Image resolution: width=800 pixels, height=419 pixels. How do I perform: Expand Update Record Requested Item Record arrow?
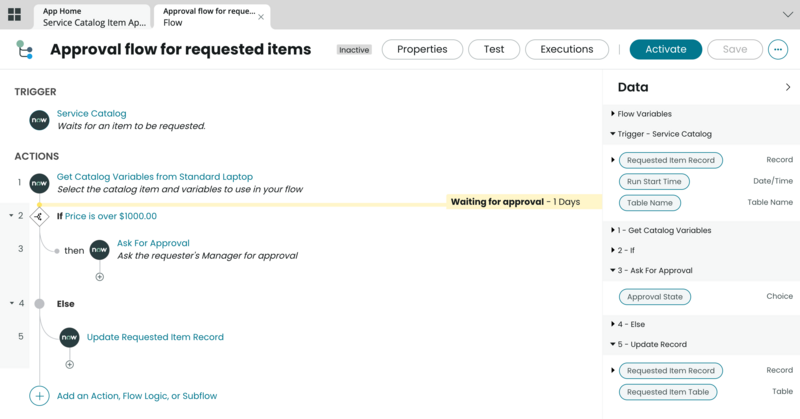click(x=612, y=371)
